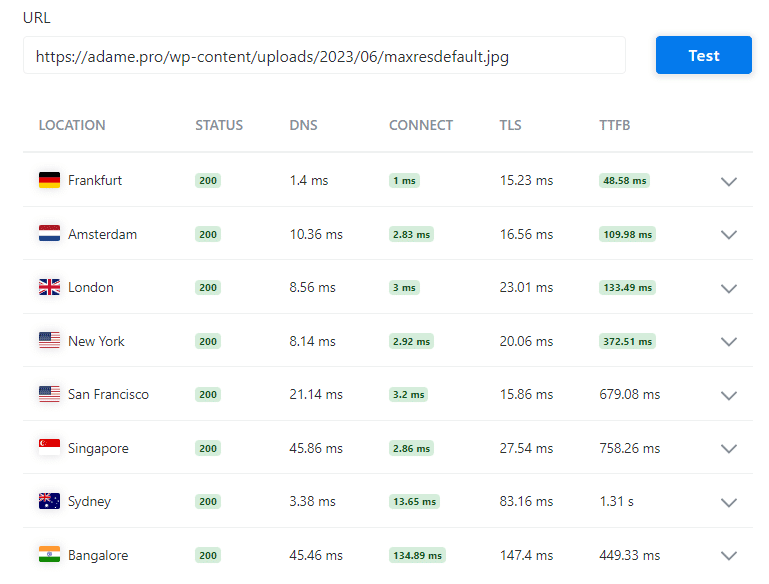The width and height of the screenshot is (769, 584).
Task: Expand the Frankfurt result row
Action: click(729, 181)
